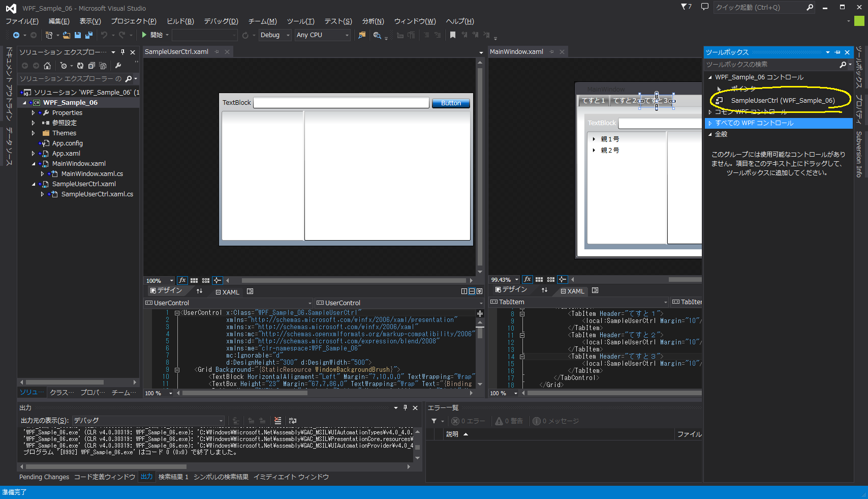
Task: Click the filter funnel in Error List
Action: click(434, 421)
